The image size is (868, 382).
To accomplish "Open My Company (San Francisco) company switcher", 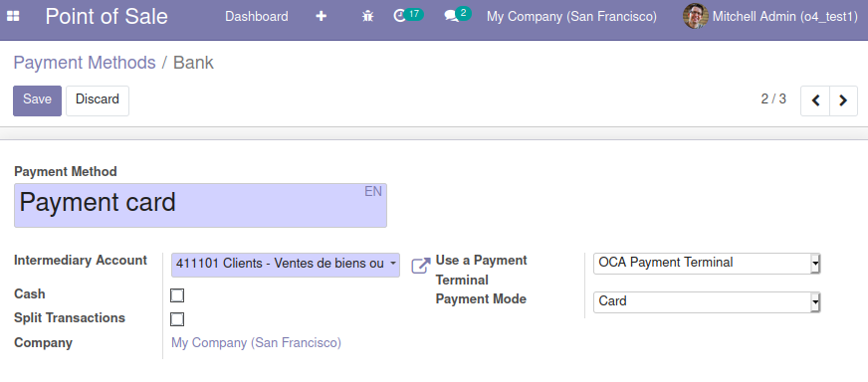I will [571, 17].
